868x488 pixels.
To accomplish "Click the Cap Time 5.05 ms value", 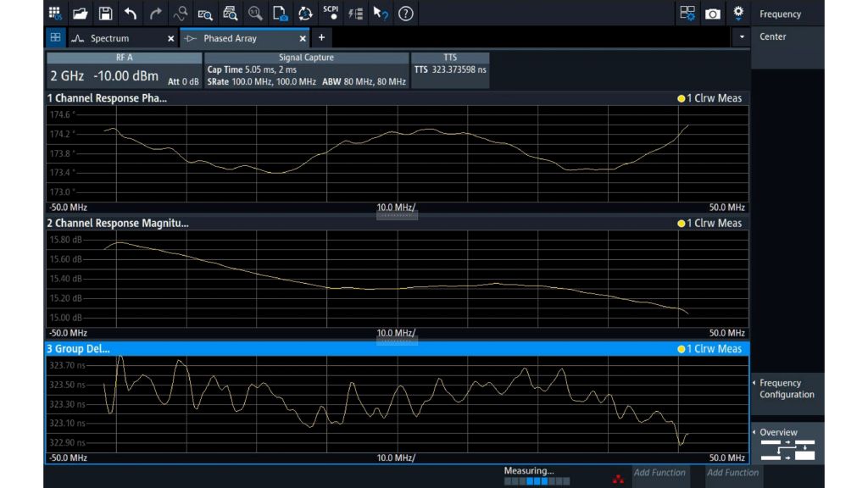I will [x=252, y=69].
